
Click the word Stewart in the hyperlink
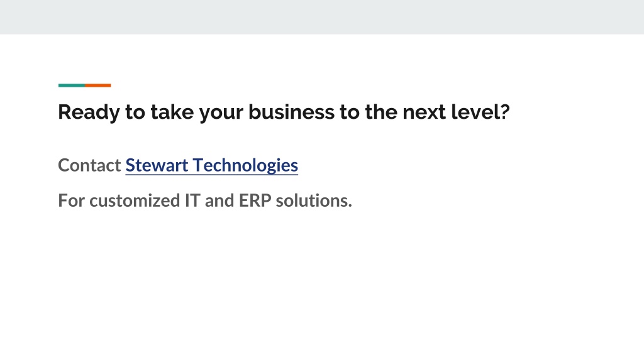point(157,165)
